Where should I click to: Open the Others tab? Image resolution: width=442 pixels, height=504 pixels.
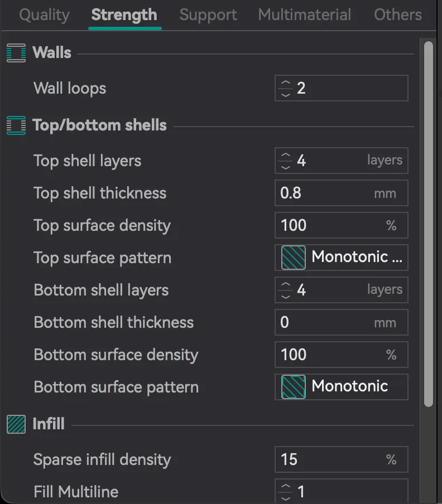[x=397, y=15]
